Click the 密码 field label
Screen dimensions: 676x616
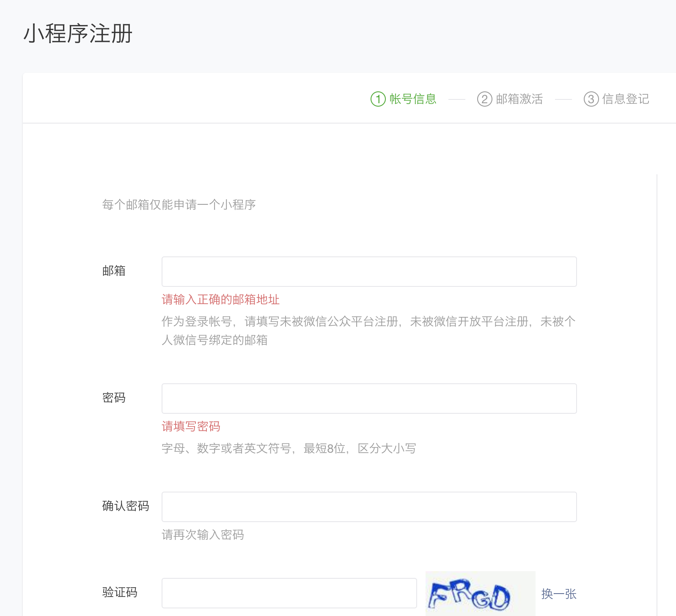114,398
